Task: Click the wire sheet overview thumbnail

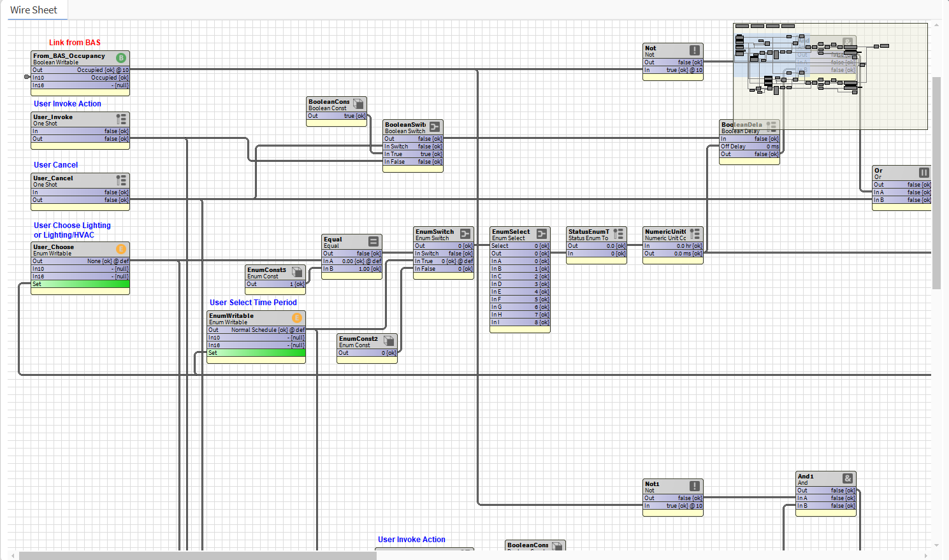Action: click(830, 76)
